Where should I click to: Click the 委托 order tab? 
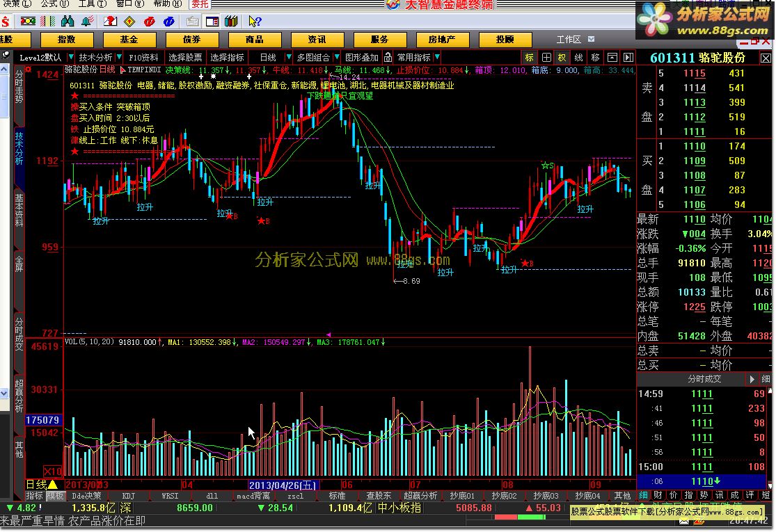(x=200, y=4)
